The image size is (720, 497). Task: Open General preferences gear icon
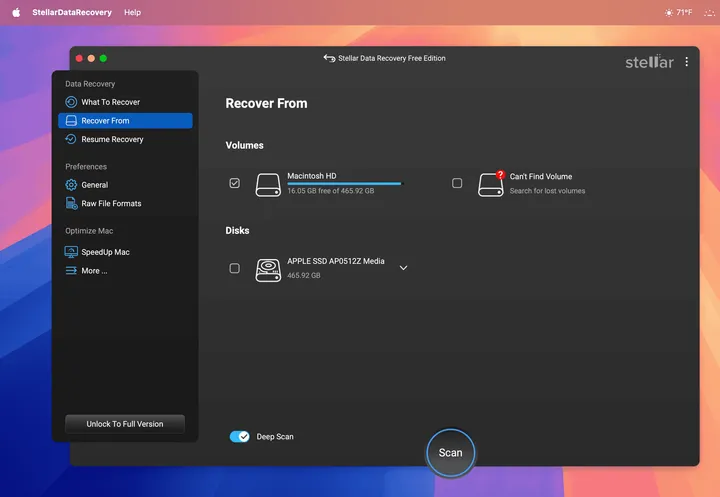pyautogui.click(x=71, y=185)
